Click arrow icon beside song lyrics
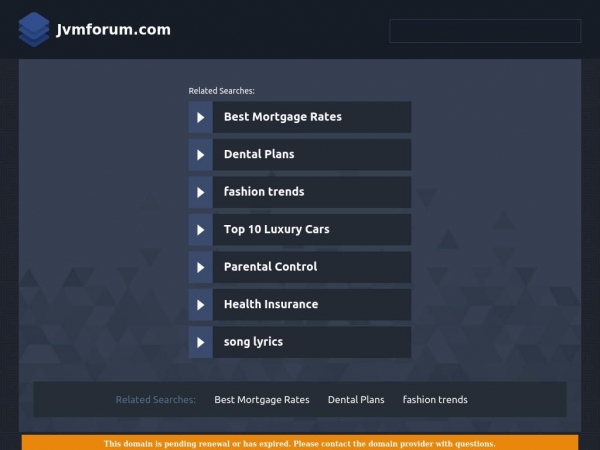 pyautogui.click(x=201, y=342)
